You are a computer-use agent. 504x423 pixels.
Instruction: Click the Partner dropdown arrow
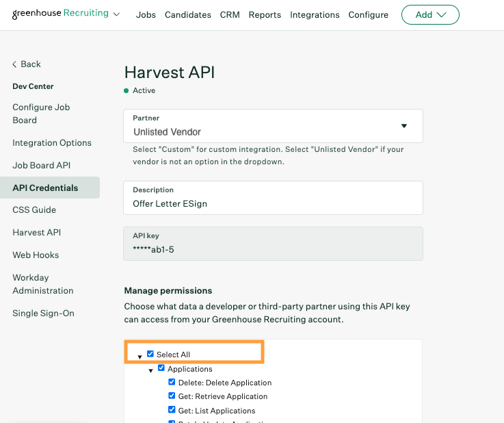pyautogui.click(x=404, y=126)
